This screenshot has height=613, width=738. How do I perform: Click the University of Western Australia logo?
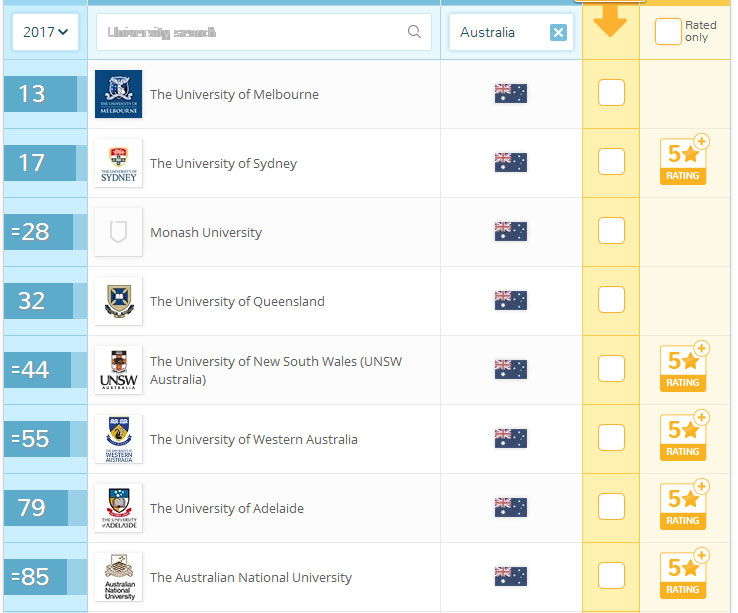(x=118, y=439)
